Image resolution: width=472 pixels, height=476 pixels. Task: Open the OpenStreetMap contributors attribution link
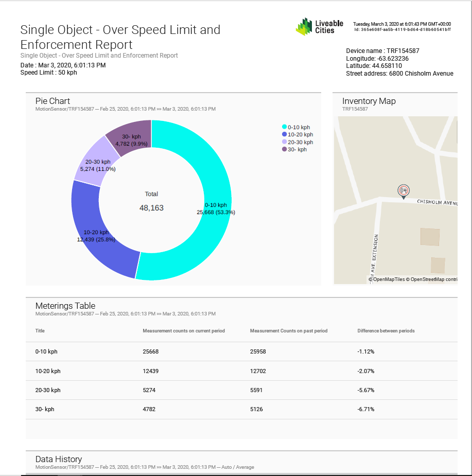432,279
